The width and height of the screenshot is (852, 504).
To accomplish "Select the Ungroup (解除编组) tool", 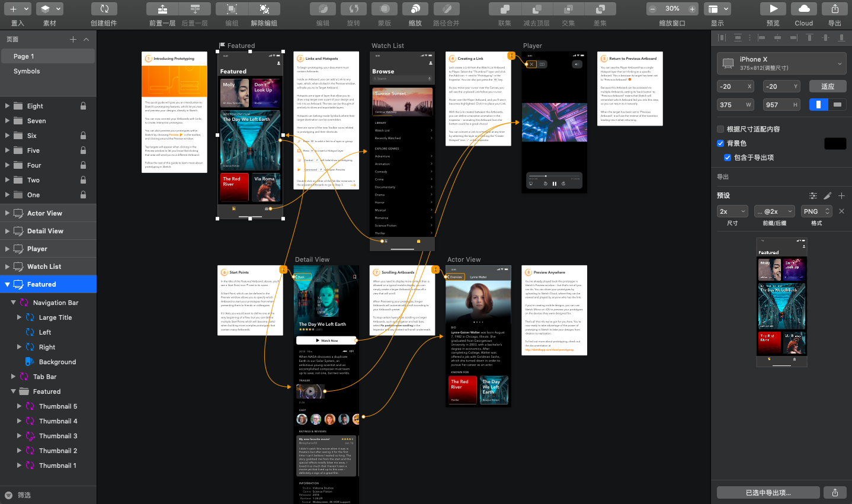I will point(264,9).
